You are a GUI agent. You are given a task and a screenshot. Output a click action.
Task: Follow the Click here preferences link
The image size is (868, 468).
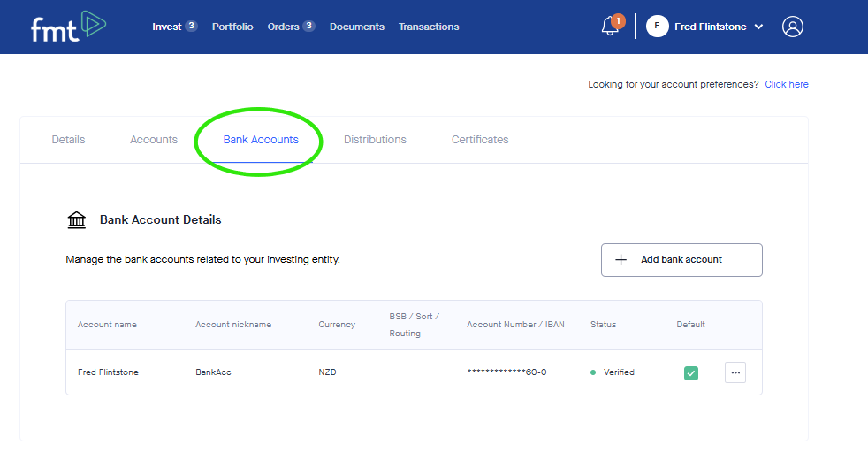coord(787,84)
